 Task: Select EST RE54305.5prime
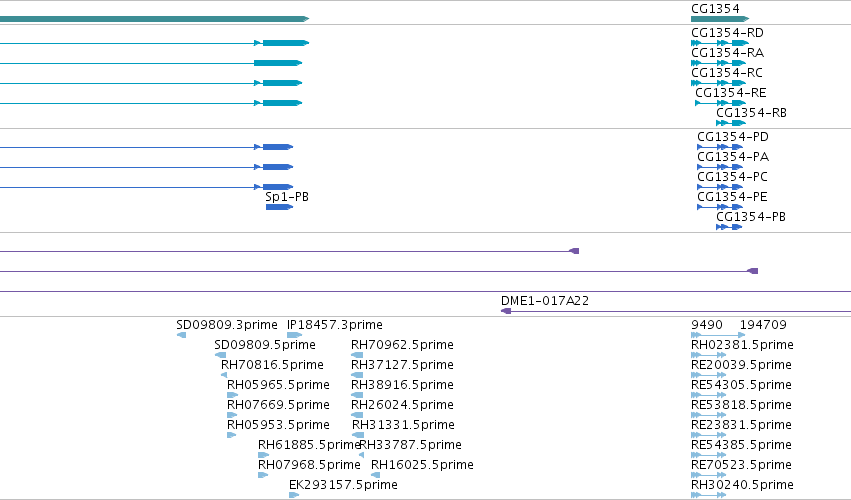[741, 385]
